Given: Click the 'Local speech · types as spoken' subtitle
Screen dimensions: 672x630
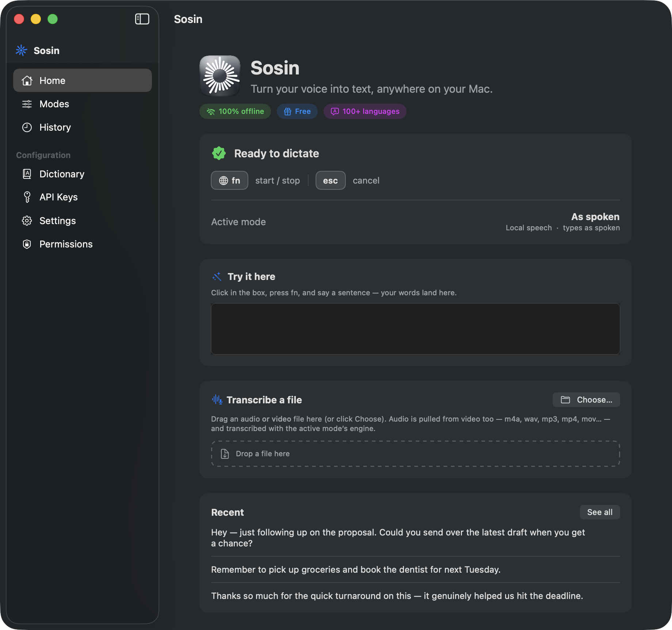Looking at the screenshot, I should 563,228.
